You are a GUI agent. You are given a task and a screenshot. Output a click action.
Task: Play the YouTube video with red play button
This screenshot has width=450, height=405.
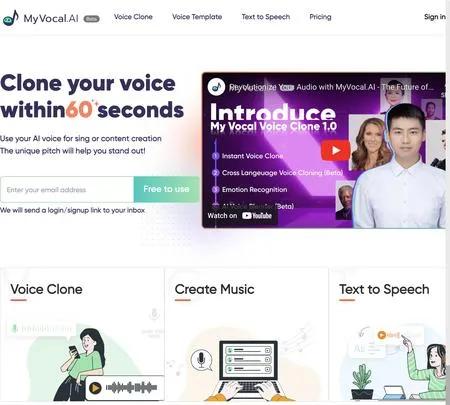click(x=335, y=151)
